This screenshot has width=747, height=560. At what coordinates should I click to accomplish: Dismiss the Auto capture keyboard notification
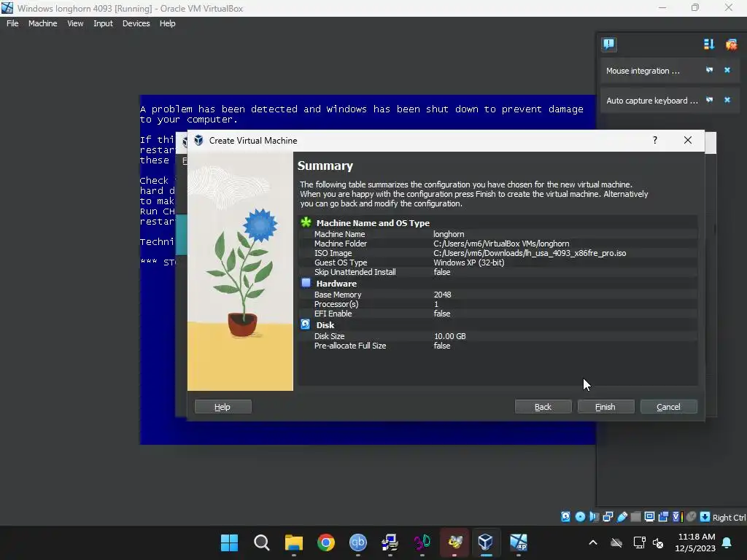[x=727, y=100]
